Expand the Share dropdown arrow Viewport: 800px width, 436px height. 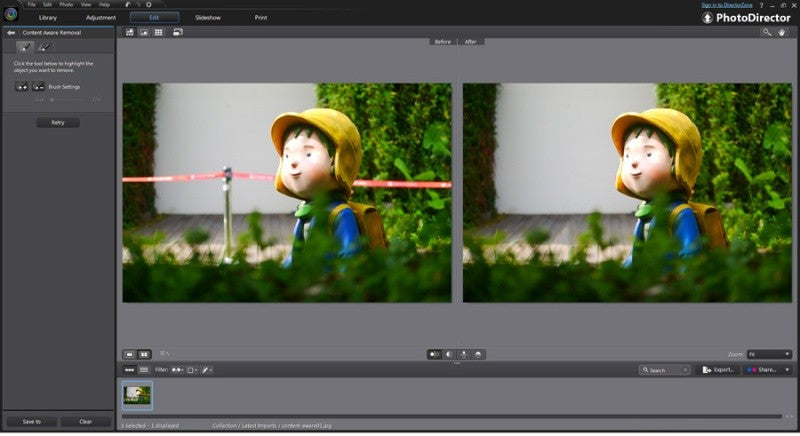point(787,370)
